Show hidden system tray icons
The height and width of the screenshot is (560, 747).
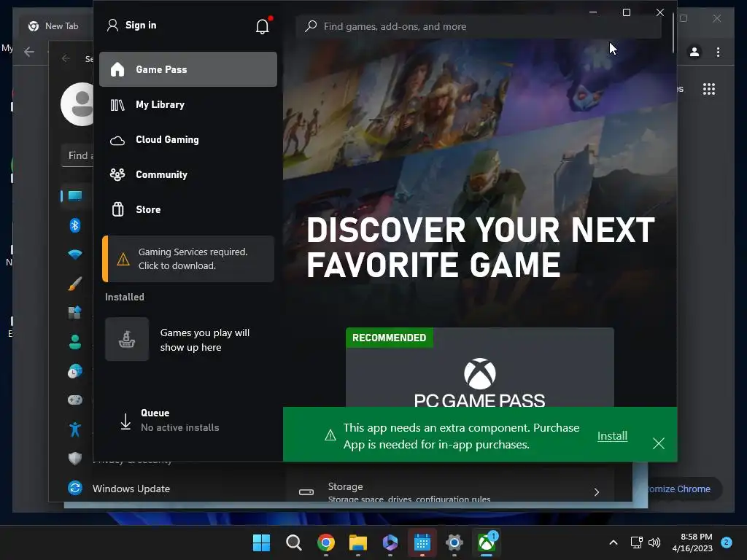613,542
